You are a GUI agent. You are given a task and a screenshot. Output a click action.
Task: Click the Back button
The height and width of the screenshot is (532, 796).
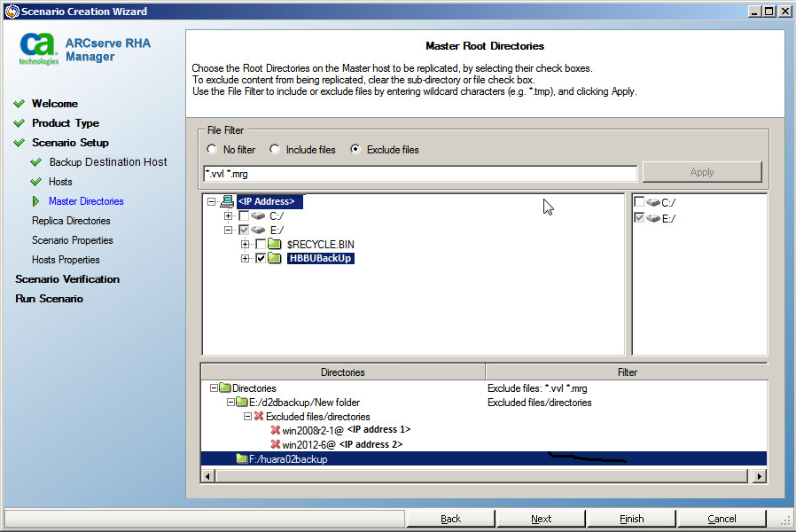[450, 519]
